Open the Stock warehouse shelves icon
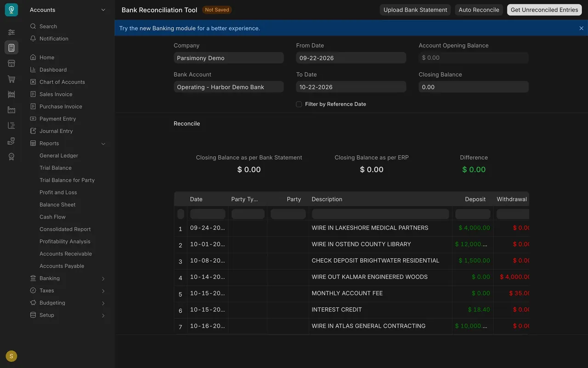The height and width of the screenshot is (368, 588). (x=11, y=94)
